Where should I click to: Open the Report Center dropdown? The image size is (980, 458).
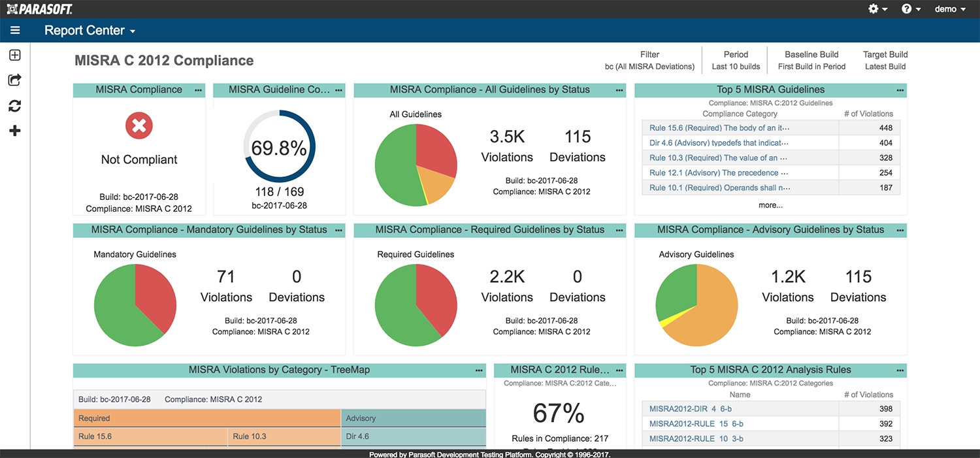pyautogui.click(x=90, y=31)
